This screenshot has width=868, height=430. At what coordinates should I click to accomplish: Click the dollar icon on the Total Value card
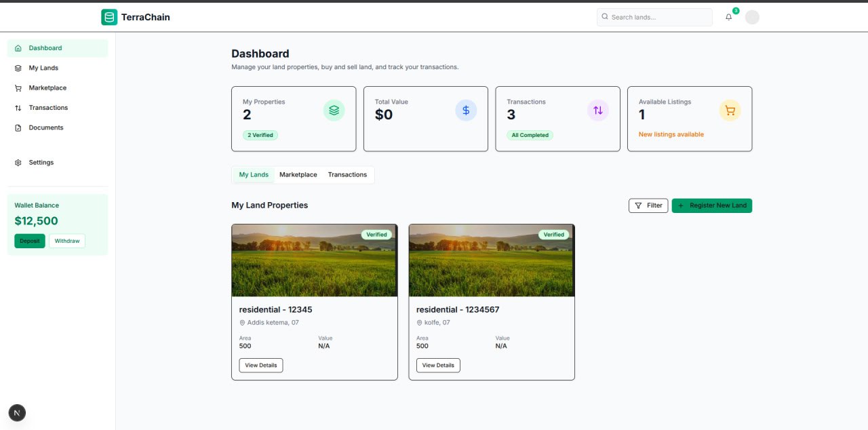click(x=466, y=110)
